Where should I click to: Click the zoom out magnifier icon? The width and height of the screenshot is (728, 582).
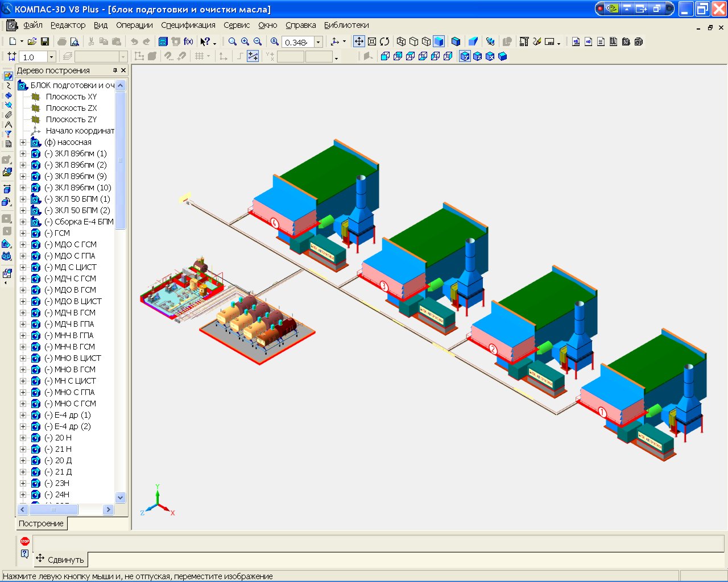(258, 41)
